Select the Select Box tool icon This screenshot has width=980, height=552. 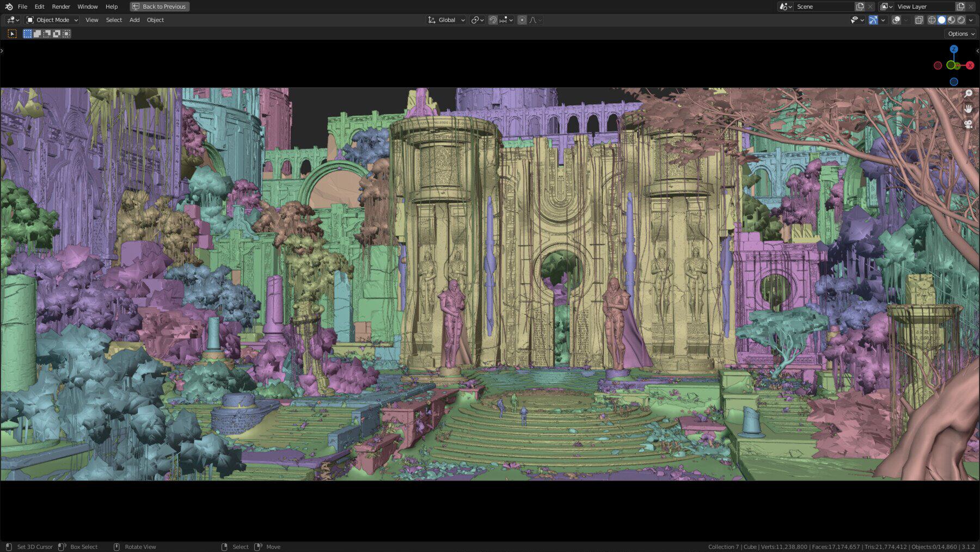pyautogui.click(x=12, y=34)
